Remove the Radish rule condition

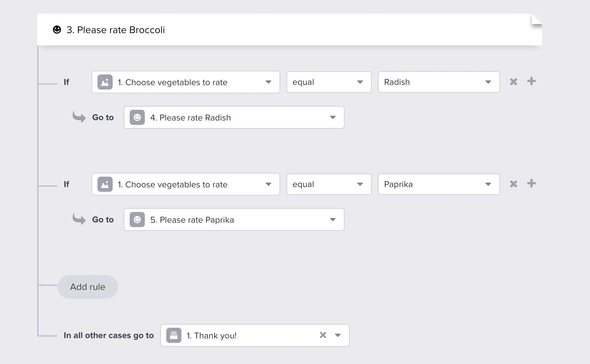pos(513,82)
